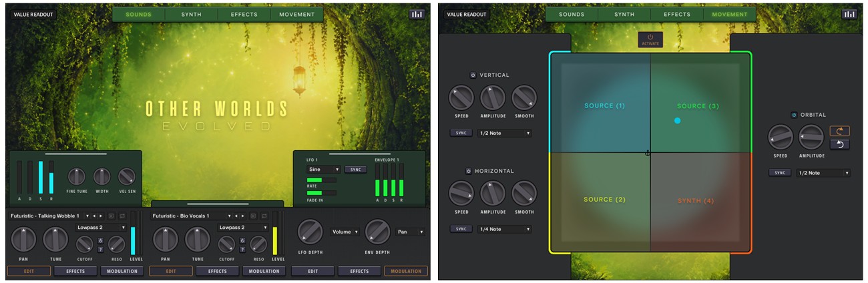Viewport: 868px width, 283px height.
Task: Open Lowpass 2 filter dropdown for Talking Wobble
Action: coord(100,228)
